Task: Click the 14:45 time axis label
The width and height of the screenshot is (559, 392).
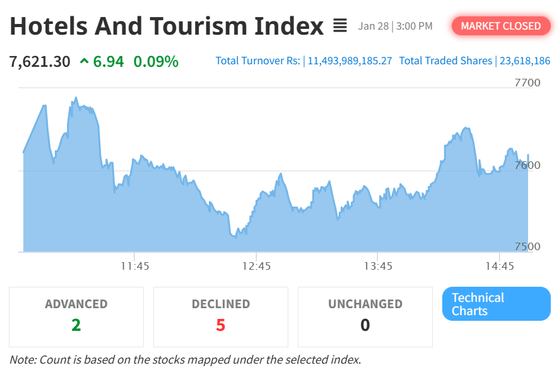Action: [500, 266]
